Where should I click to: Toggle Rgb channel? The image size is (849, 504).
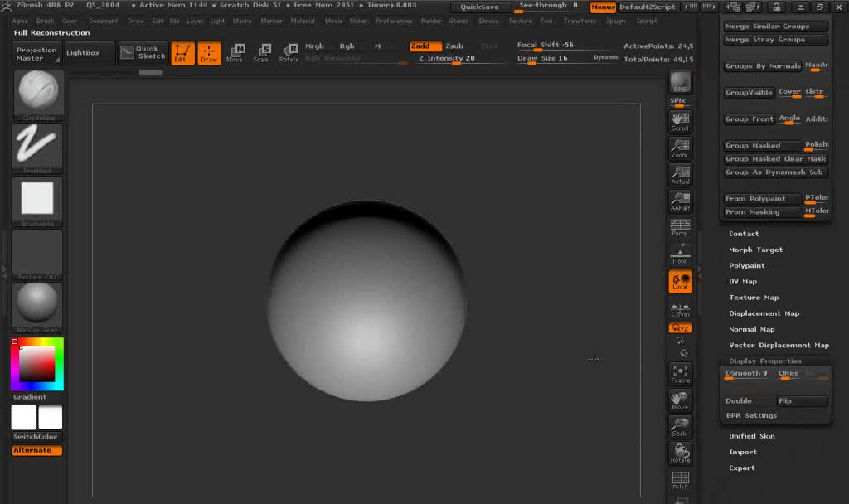(347, 46)
